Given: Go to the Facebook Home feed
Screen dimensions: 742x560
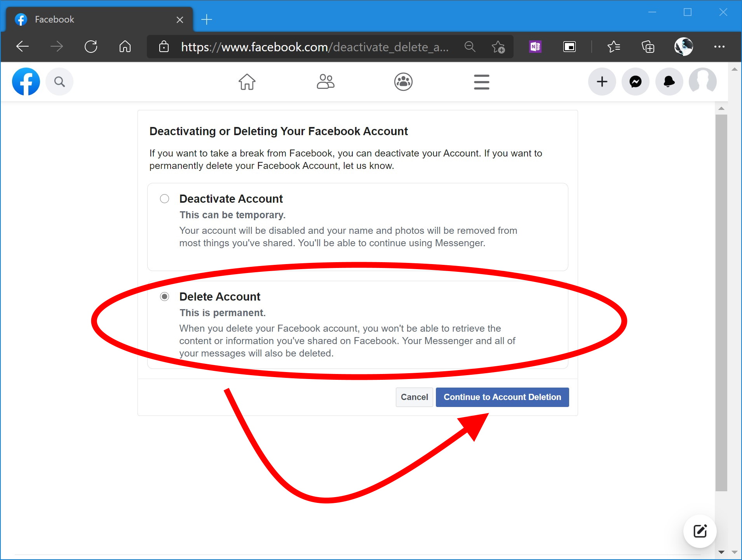Looking at the screenshot, I should pyautogui.click(x=247, y=82).
